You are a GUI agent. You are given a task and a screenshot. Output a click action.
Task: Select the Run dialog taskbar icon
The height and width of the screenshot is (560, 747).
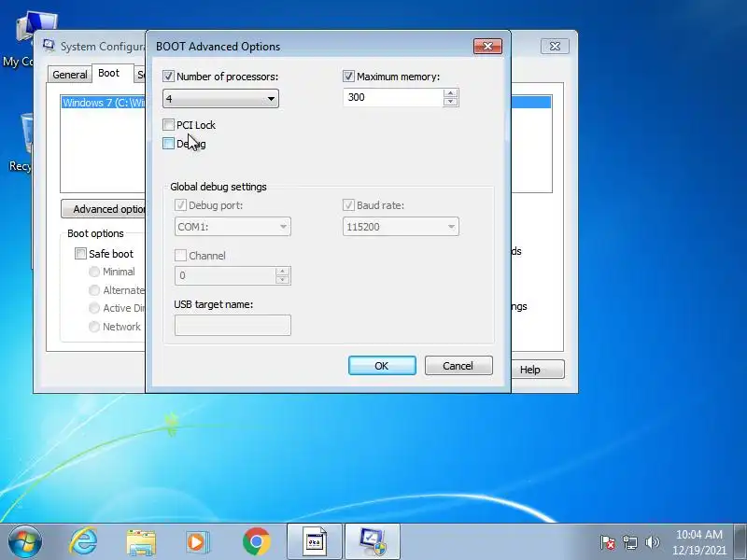315,542
